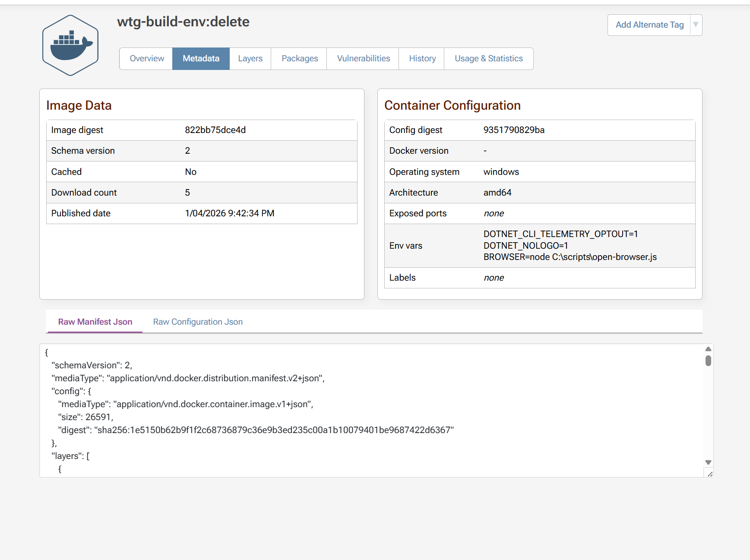Click the Docker whale hexagon icon

70,45
